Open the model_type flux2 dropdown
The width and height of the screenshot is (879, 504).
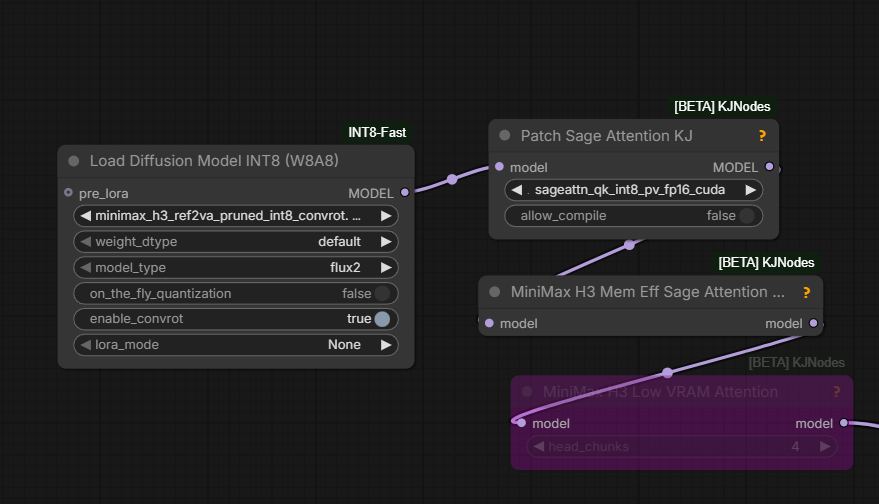tap(236, 267)
